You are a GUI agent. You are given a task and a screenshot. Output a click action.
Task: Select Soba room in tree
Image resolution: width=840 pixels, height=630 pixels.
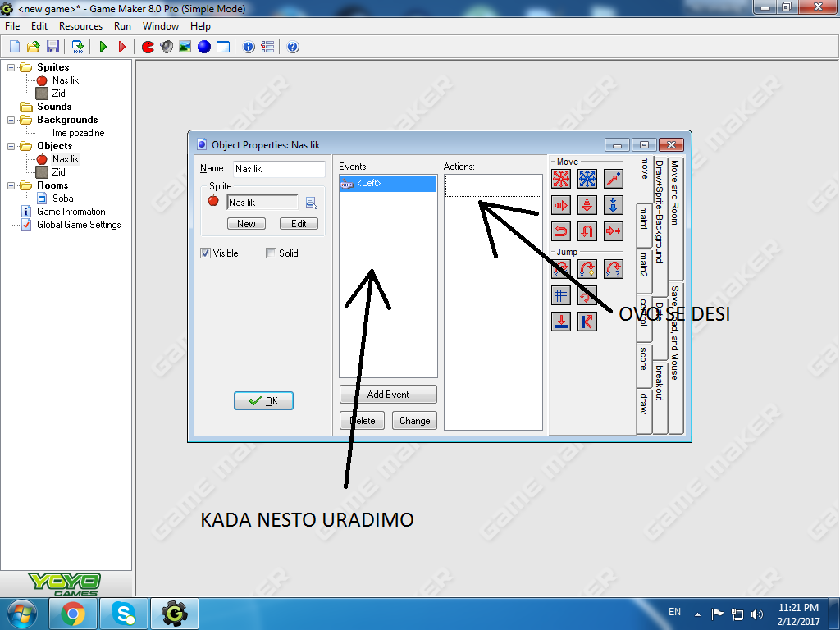click(x=62, y=199)
